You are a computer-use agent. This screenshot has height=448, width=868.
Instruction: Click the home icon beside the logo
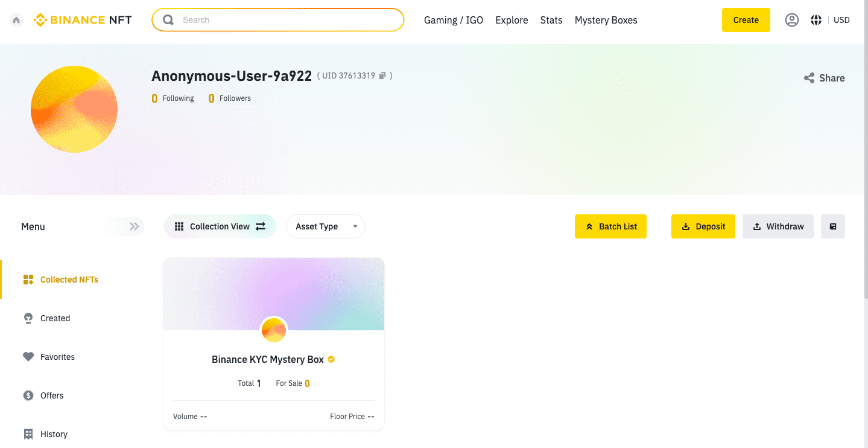click(16, 20)
